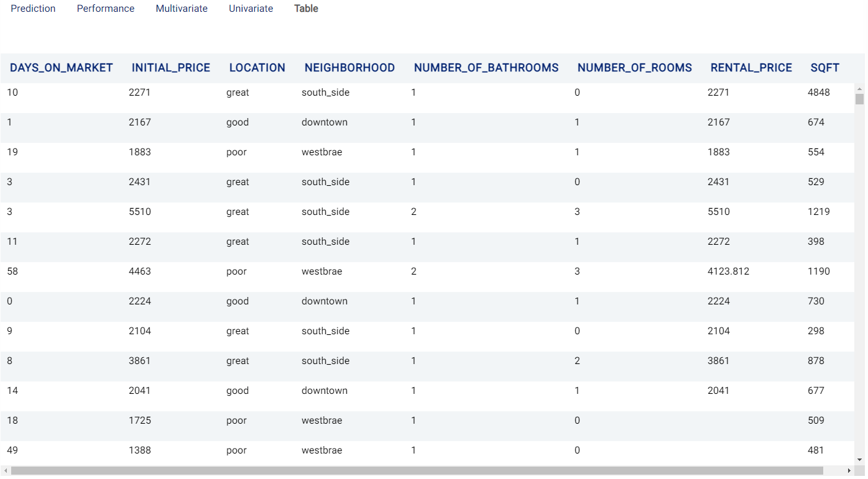
Task: Click days on market value 58
Action: tap(12, 271)
